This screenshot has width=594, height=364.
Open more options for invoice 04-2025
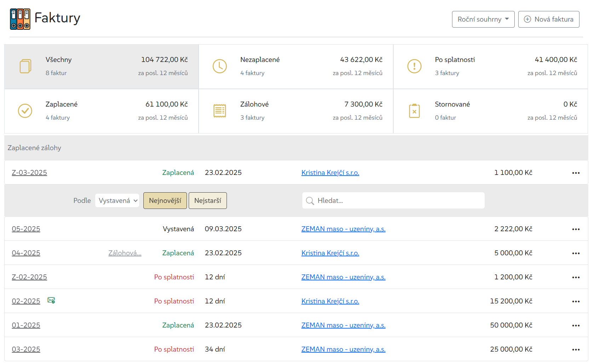(x=576, y=253)
